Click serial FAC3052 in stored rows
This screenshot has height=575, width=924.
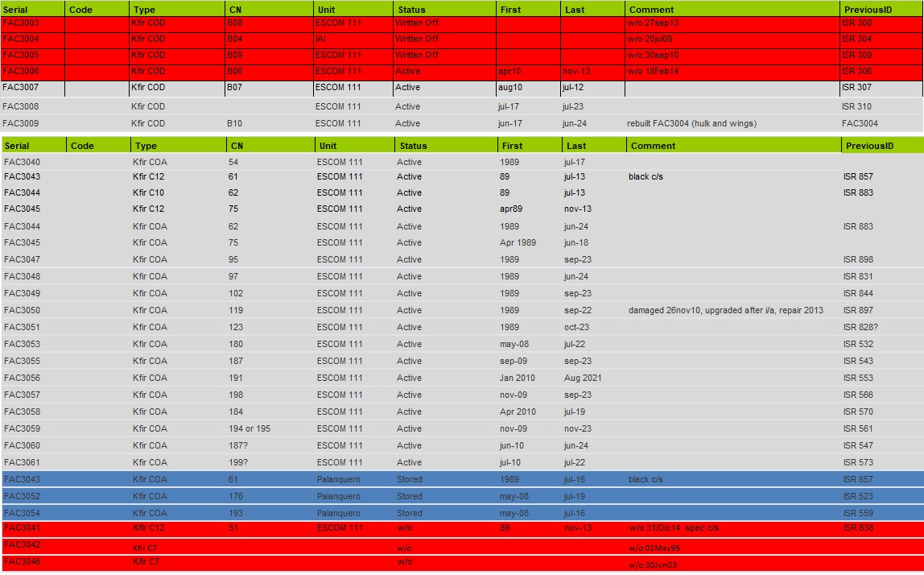[x=23, y=497]
